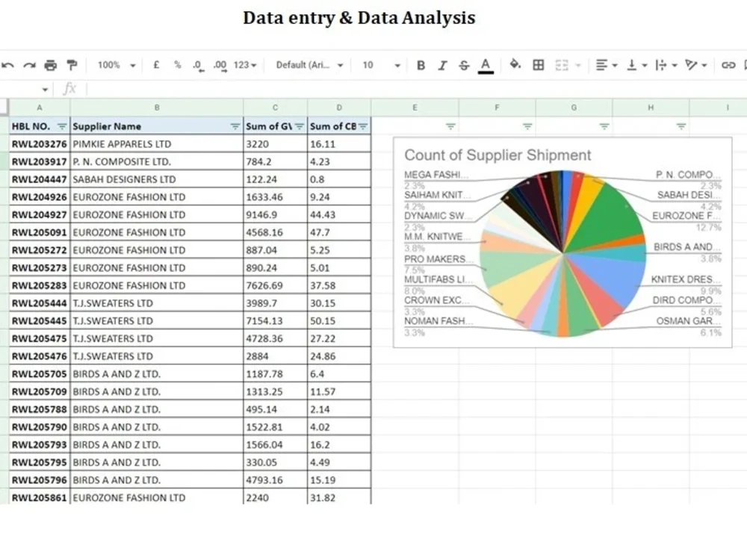Select cell with value 47.7
This screenshot has width=747, height=560.
pos(339,232)
